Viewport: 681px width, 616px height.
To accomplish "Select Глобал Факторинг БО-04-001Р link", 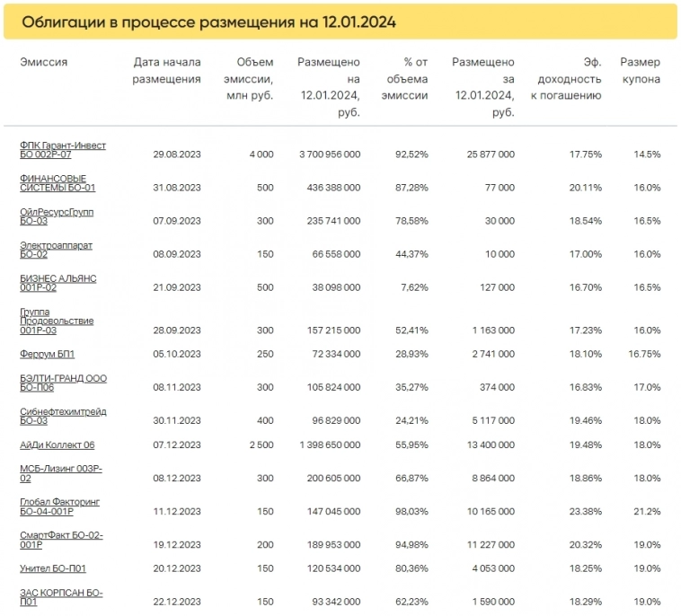I will 61,506.
